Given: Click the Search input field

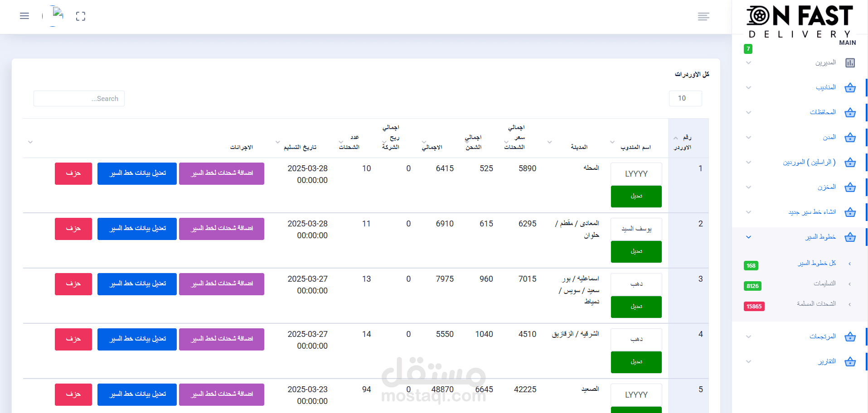Looking at the screenshot, I should click(x=79, y=99).
